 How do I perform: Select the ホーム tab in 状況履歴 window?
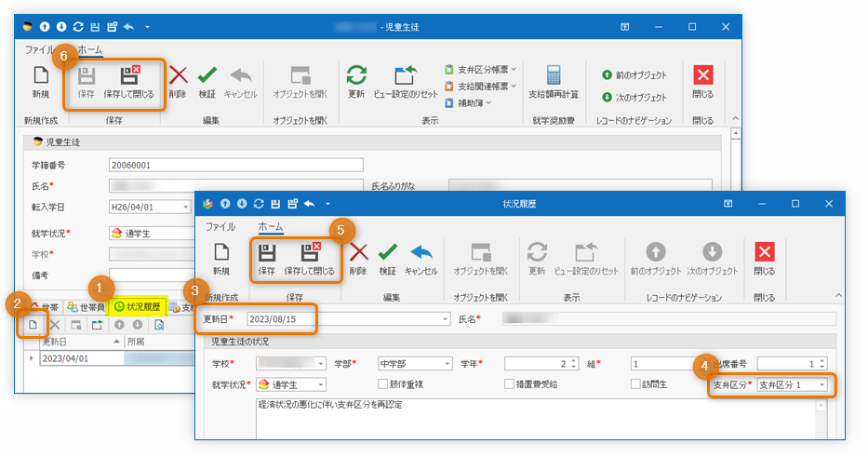[x=270, y=226]
